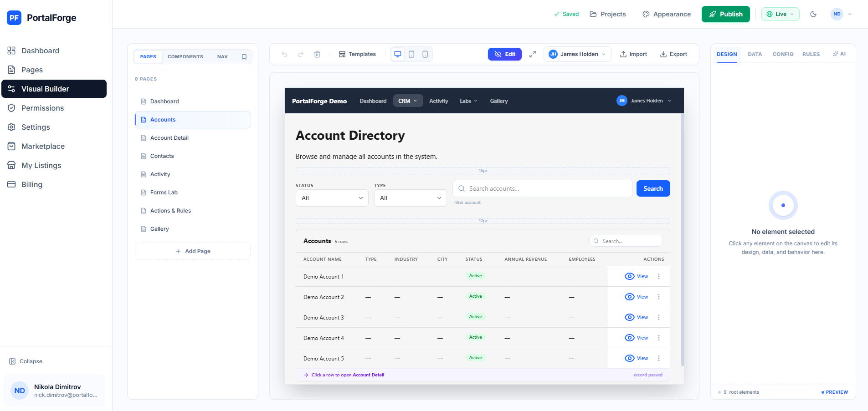Click Add Page in pages list

click(x=193, y=251)
